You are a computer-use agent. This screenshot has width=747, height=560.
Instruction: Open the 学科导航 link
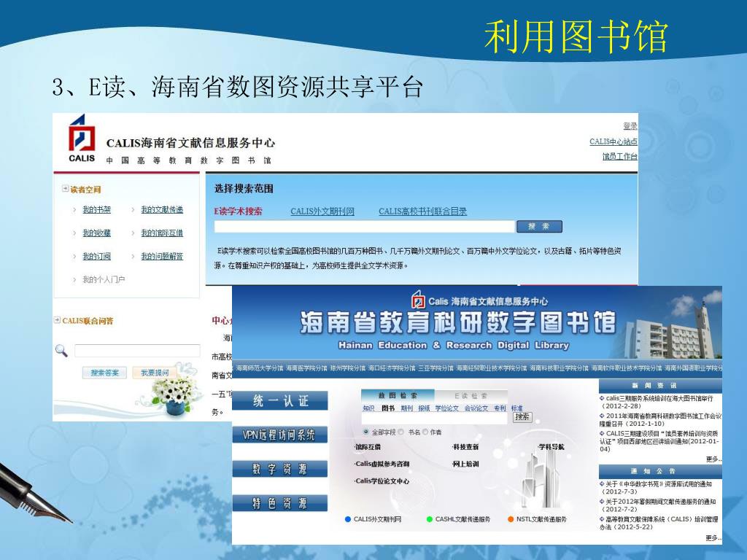pyautogui.click(x=551, y=447)
